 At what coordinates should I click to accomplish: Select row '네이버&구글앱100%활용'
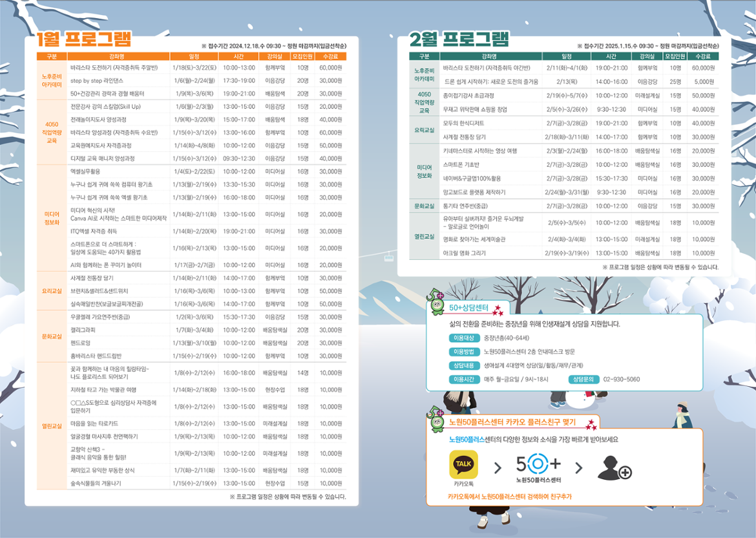point(579,178)
